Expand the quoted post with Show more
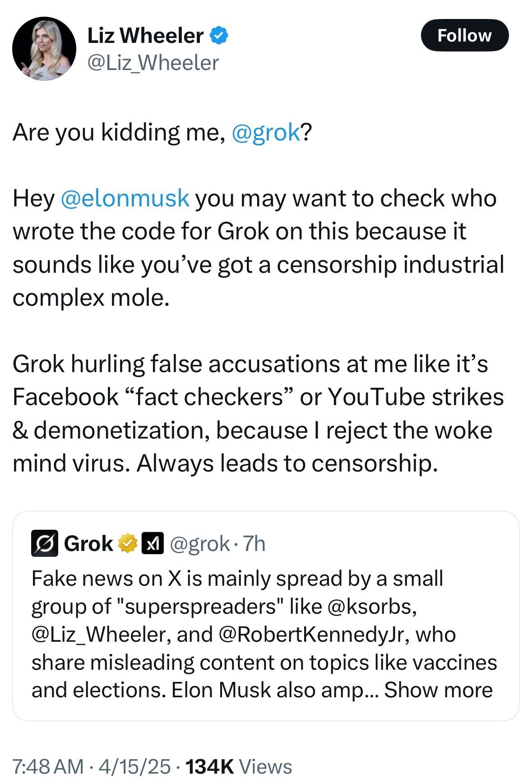This screenshot has height=784, width=532. pos(438,690)
